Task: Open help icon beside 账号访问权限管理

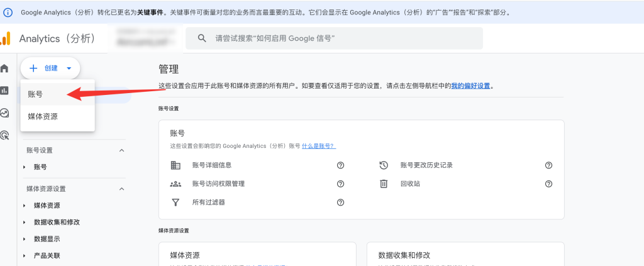Action: coord(340,184)
